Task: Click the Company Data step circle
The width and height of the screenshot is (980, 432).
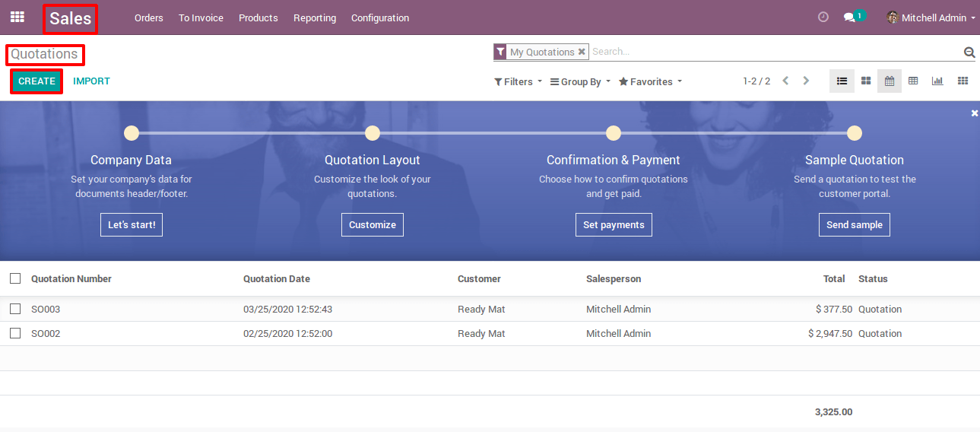Action: point(132,133)
